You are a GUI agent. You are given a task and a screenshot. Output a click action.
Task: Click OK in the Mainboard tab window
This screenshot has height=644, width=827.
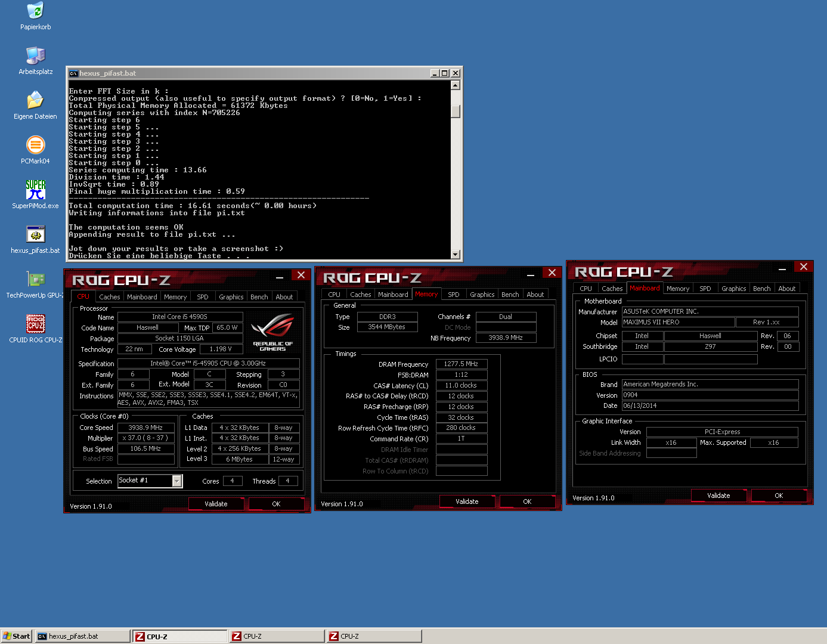[x=779, y=496]
